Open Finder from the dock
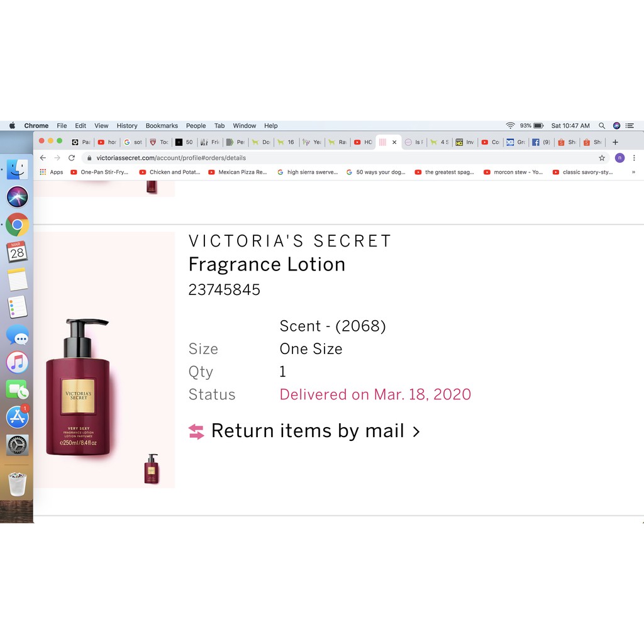 pyautogui.click(x=17, y=169)
